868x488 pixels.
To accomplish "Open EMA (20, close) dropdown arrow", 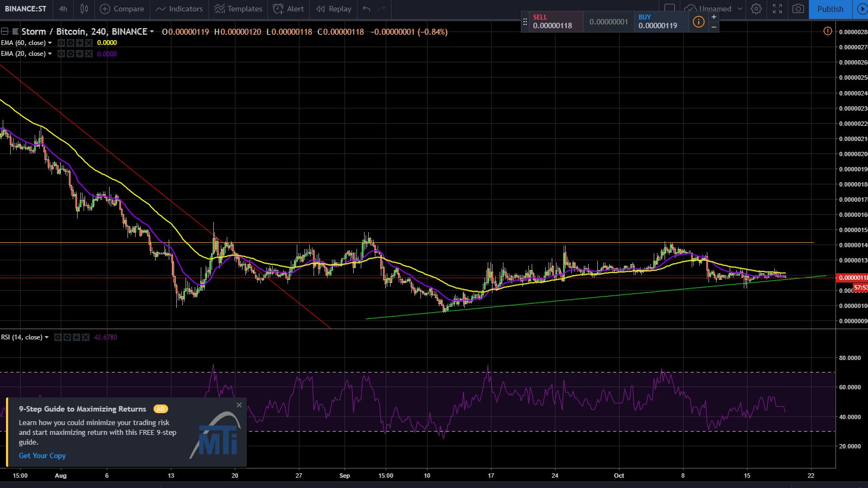I will (x=50, y=54).
